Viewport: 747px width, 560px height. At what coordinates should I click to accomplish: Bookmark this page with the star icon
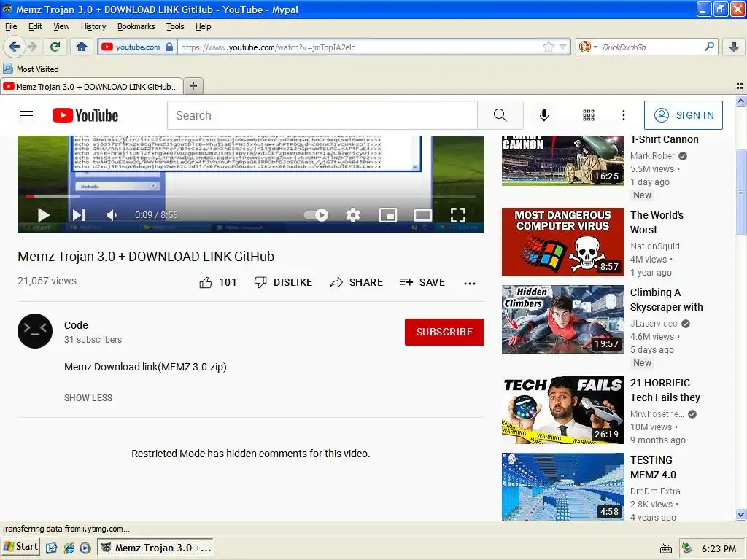click(x=549, y=47)
